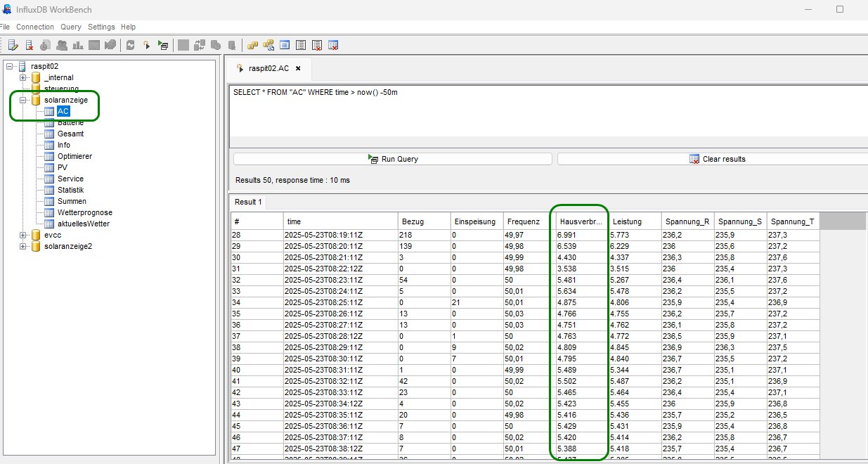Viewport: 868px width, 464px height.
Task: Click the plain list toolbar icon
Action: [301, 45]
